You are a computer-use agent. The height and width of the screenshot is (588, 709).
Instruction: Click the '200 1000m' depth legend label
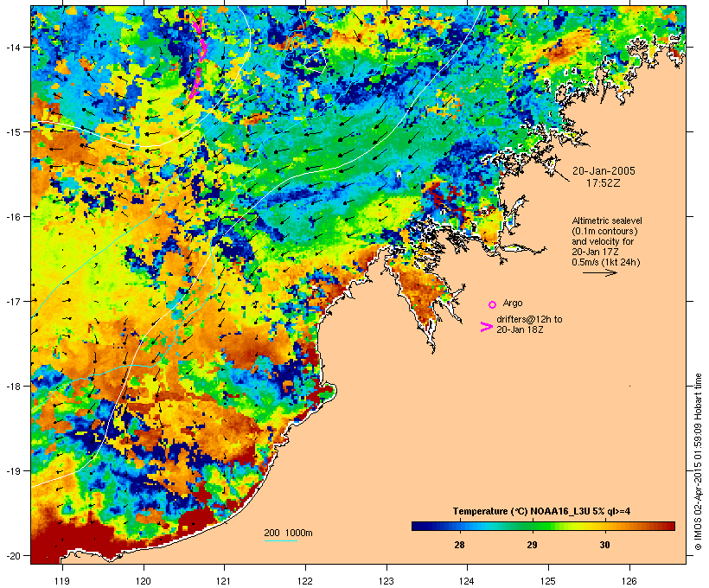[288, 533]
